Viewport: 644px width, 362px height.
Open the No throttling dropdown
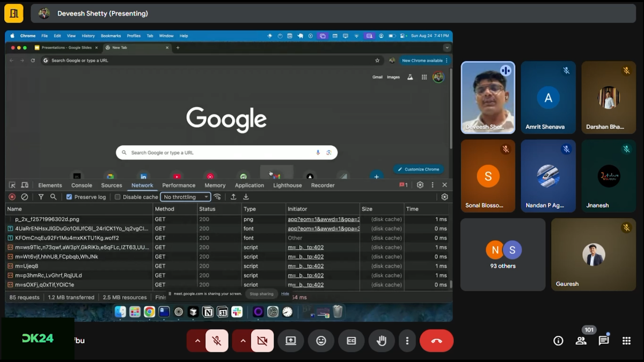tap(185, 197)
